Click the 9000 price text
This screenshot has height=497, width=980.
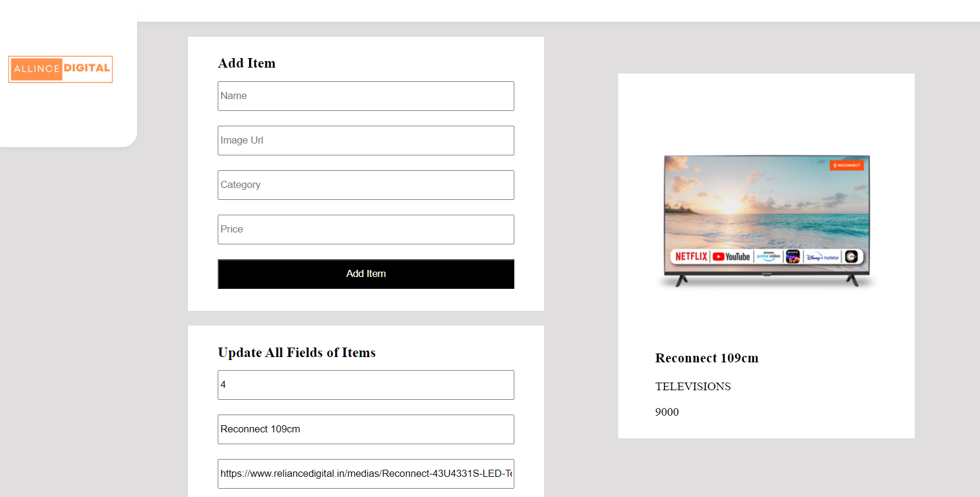pos(667,412)
